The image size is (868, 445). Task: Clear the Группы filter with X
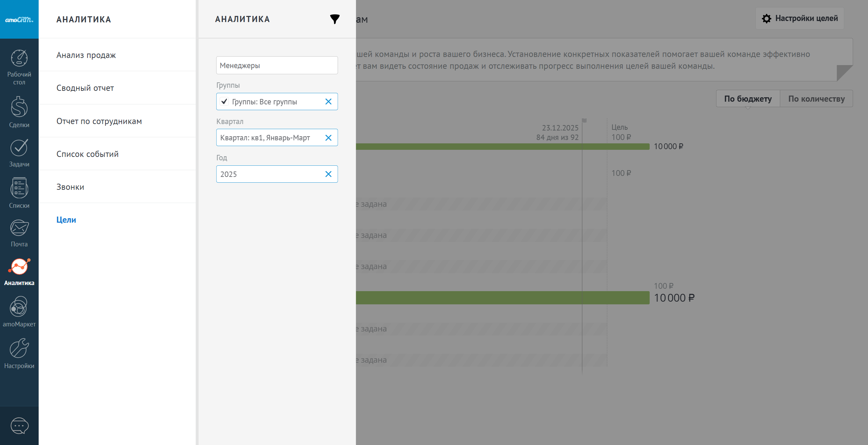point(328,101)
